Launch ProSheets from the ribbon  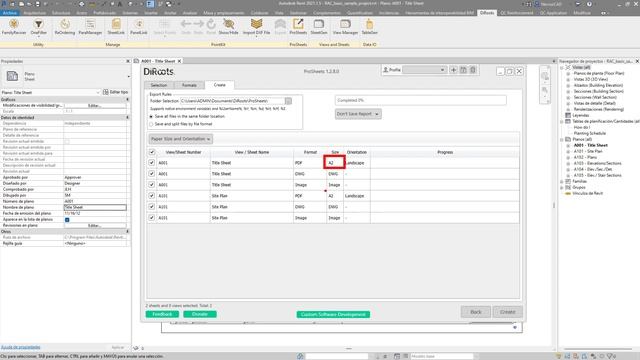coord(298,27)
